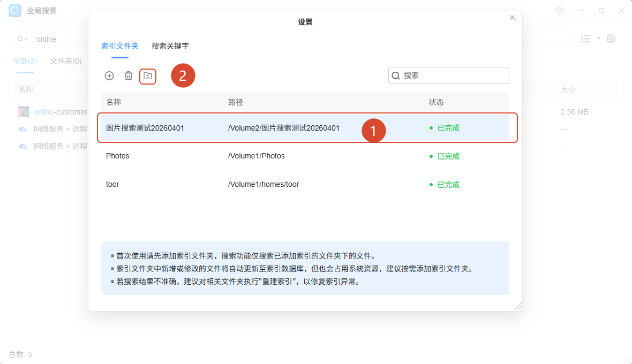632x364 pixels.
Task: Minimize the 全局搜索 window
Action: click(x=582, y=11)
